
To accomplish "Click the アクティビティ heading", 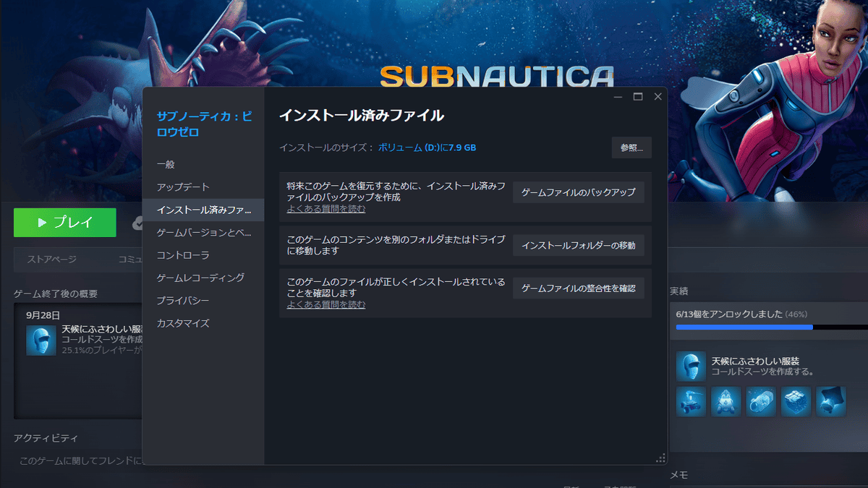I will coord(46,438).
